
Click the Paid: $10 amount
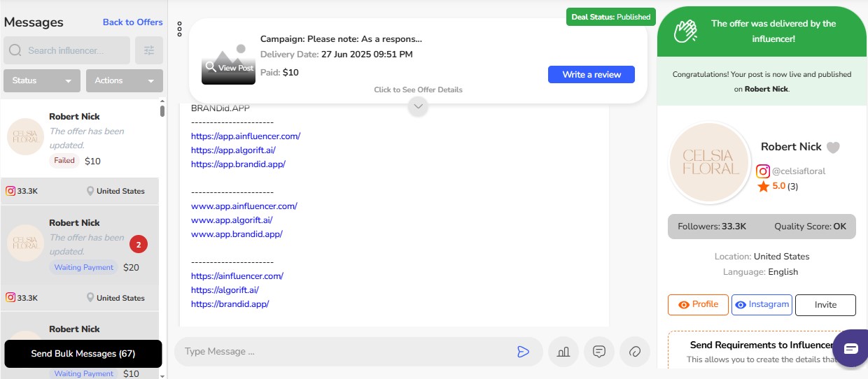(x=279, y=72)
